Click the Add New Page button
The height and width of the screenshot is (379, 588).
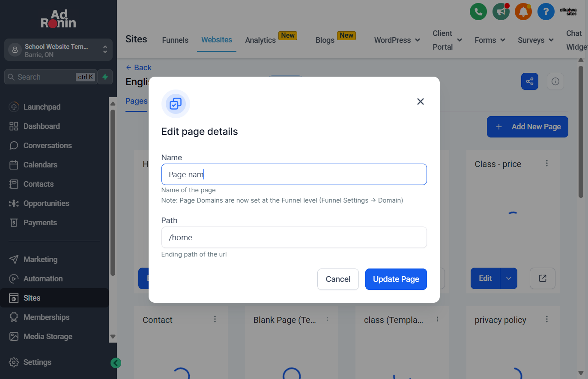point(528,127)
